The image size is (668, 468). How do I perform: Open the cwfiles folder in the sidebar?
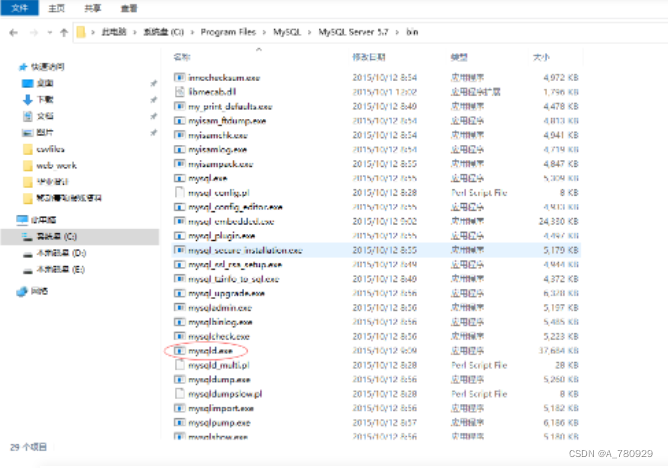pyautogui.click(x=50, y=149)
